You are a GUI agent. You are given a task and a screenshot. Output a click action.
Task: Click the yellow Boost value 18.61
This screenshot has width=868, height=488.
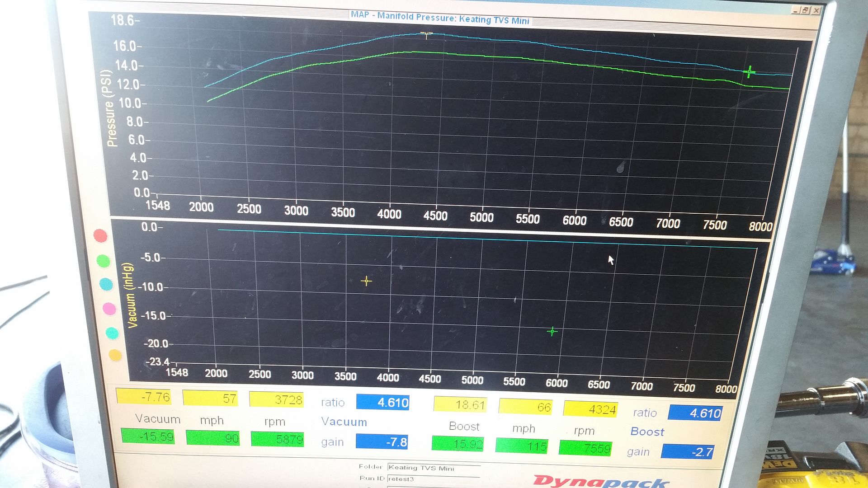pyautogui.click(x=460, y=404)
